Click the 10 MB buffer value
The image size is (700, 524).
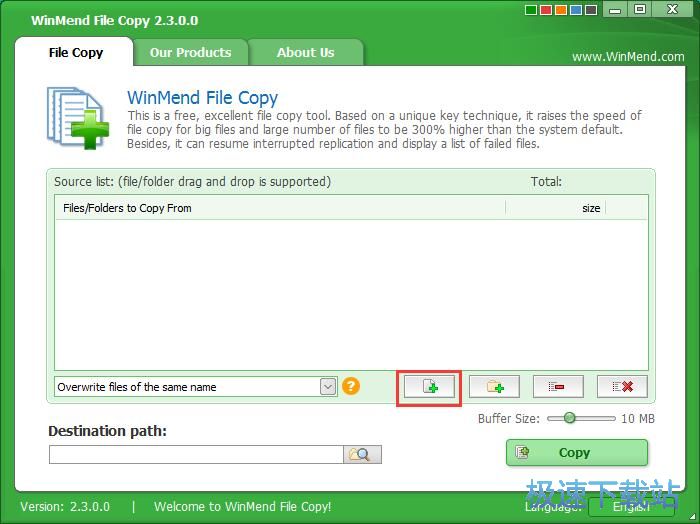tap(638, 418)
